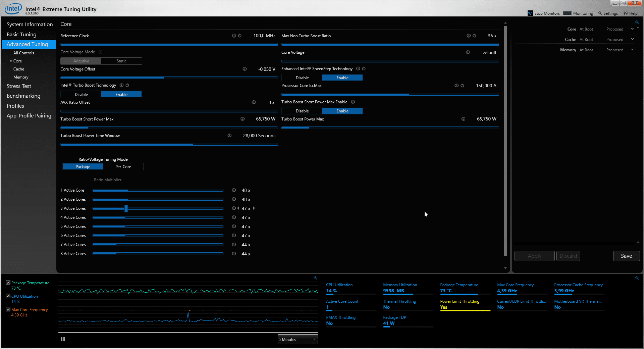
Task: Click the 3 Active Cores ratio slider handle
Action: tap(126, 208)
